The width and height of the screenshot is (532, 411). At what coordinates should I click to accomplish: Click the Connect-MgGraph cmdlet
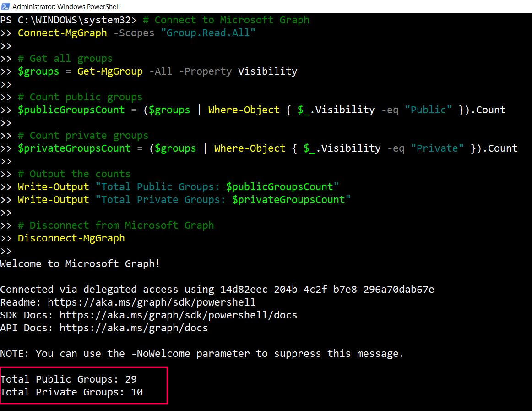click(62, 33)
